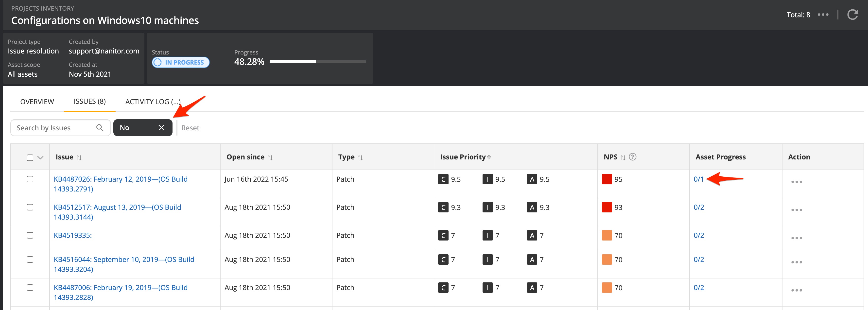Sort by Open since column
Image resolution: width=868 pixels, height=310 pixels.
270,157
